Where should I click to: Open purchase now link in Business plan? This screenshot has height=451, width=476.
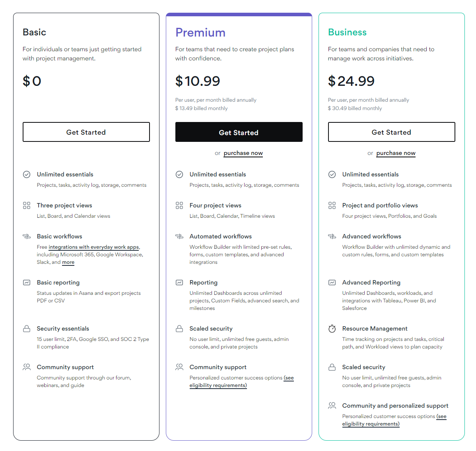[396, 153]
